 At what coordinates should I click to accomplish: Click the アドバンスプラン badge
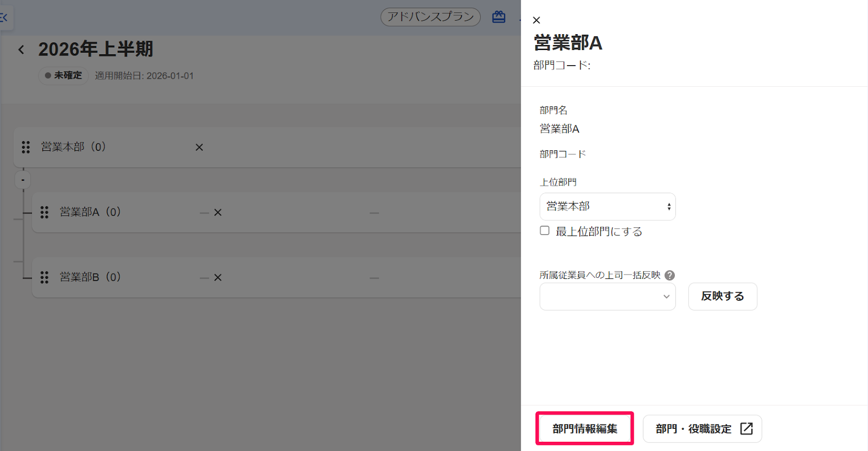click(431, 17)
